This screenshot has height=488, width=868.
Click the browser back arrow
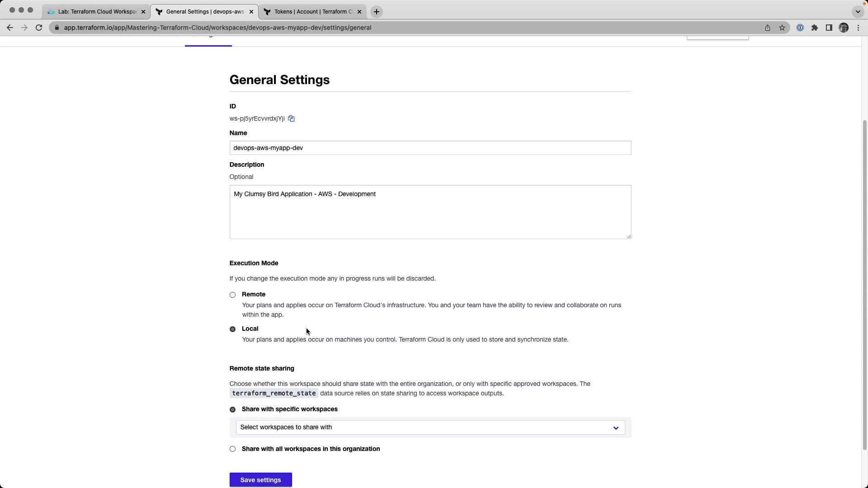[10, 28]
